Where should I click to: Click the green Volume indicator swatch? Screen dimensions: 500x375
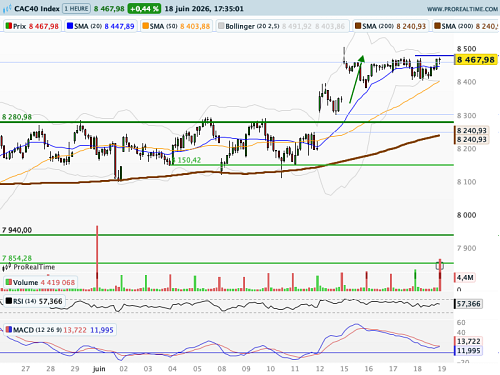(9, 282)
